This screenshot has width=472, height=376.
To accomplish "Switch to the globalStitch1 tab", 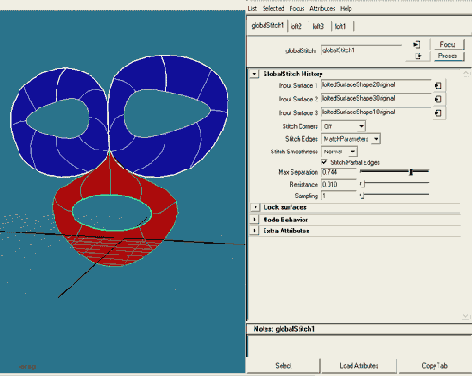I will [267, 25].
